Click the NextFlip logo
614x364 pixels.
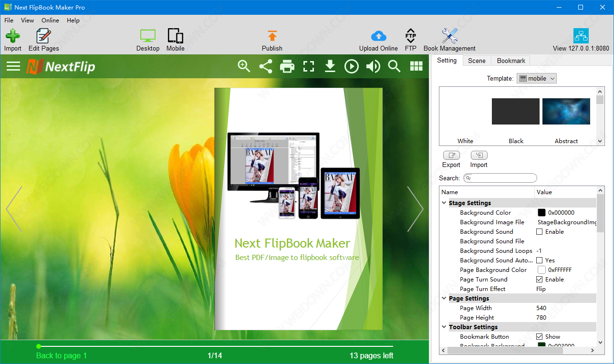click(61, 66)
